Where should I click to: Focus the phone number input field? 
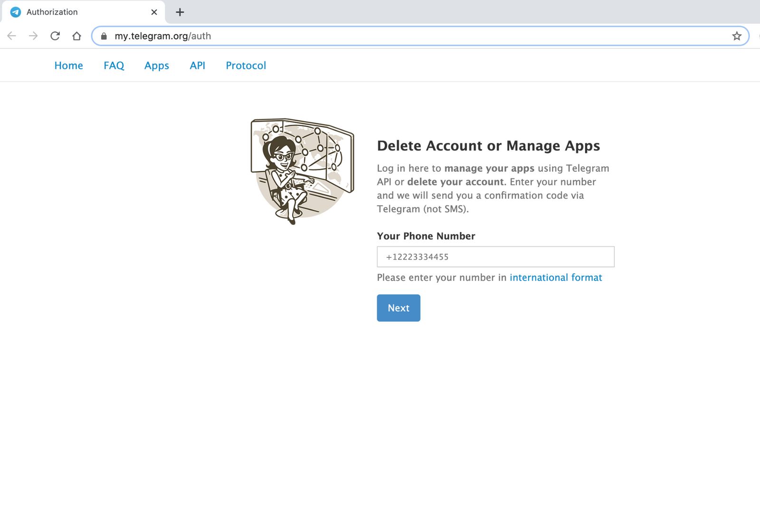point(495,257)
